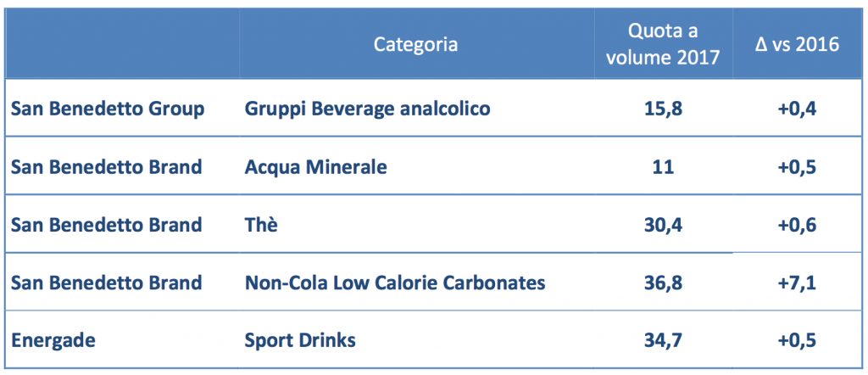Click the +0,4 delta value
Screen dimensions: 868x375
point(797,109)
